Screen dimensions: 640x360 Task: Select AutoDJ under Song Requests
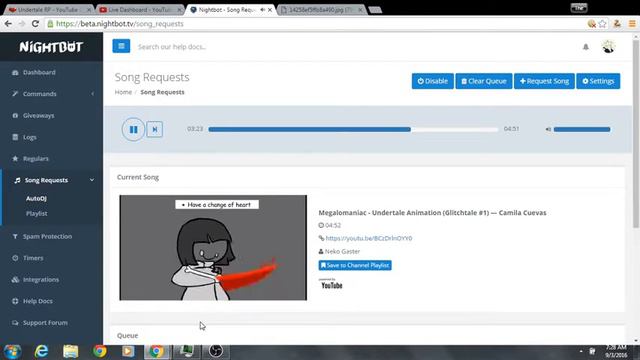point(36,198)
